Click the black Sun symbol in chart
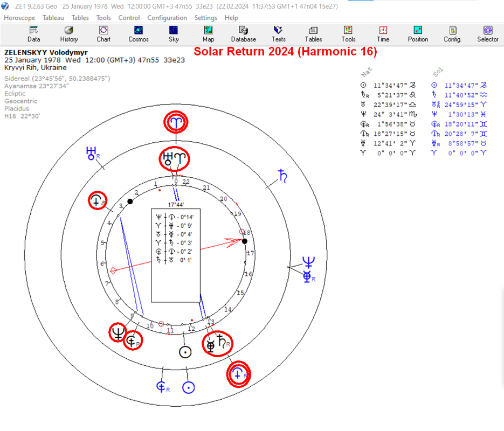This screenshot has width=504, height=431. (x=185, y=352)
